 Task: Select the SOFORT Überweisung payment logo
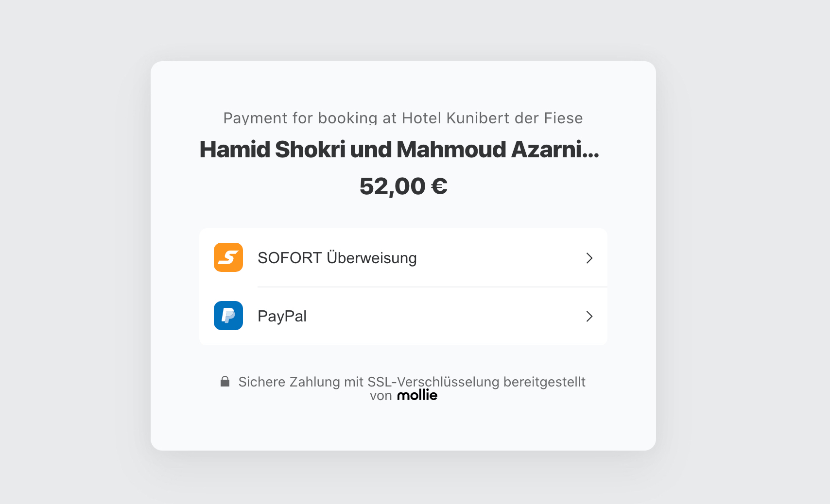point(228,257)
